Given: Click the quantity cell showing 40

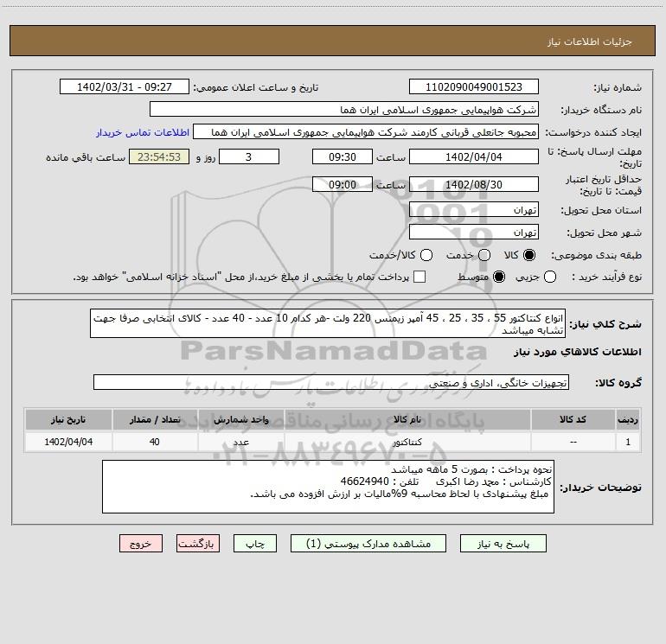Looking at the screenshot, I should click(x=155, y=442).
